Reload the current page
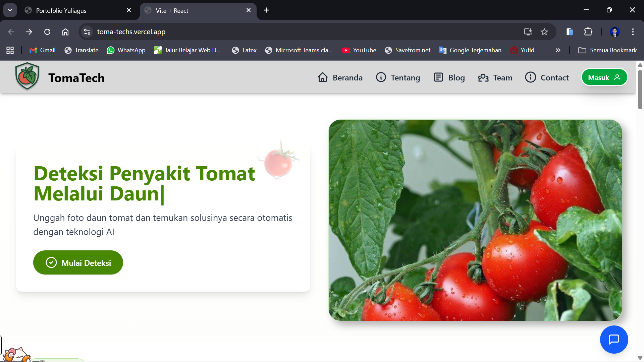This screenshot has height=362, width=644. (x=47, y=32)
